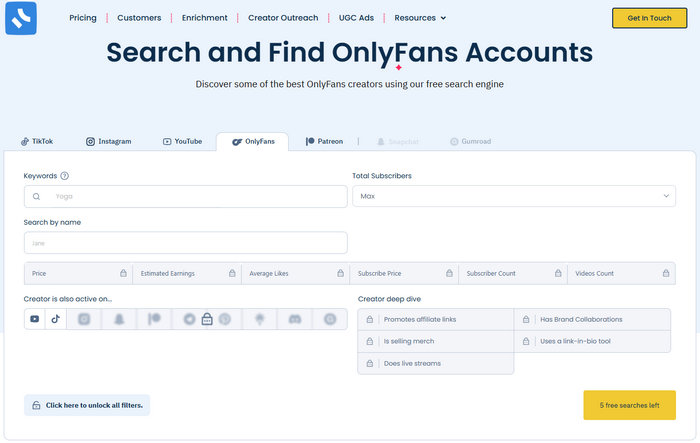Screen dimensions: 700x443
Task: Toggle the Is selling merch option
Action: 436,342
